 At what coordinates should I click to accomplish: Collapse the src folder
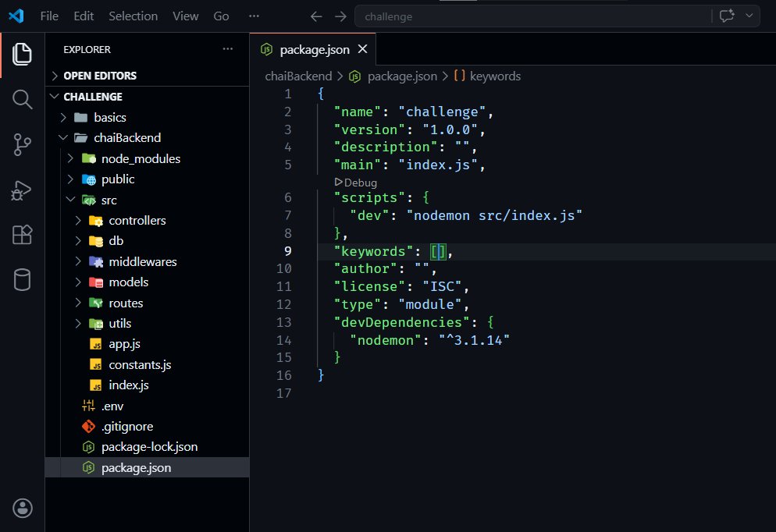pos(147,200)
